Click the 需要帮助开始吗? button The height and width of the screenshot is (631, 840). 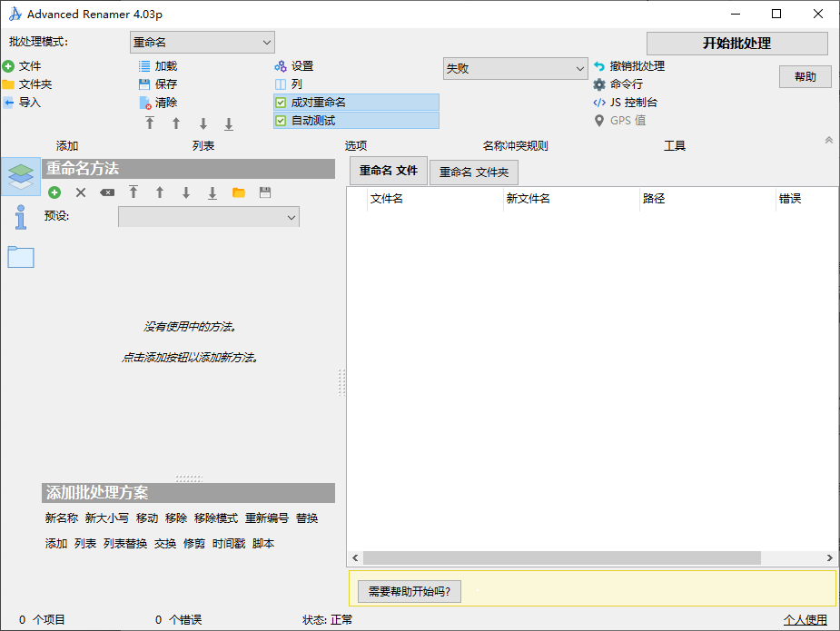pyautogui.click(x=410, y=591)
